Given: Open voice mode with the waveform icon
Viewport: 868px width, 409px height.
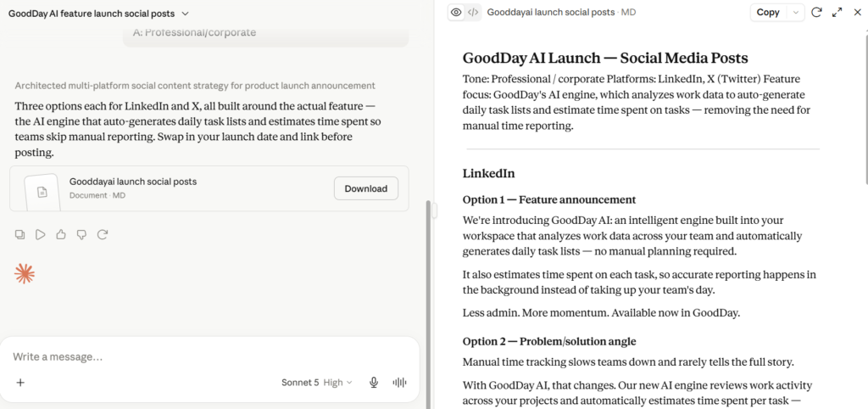Looking at the screenshot, I should tap(399, 383).
